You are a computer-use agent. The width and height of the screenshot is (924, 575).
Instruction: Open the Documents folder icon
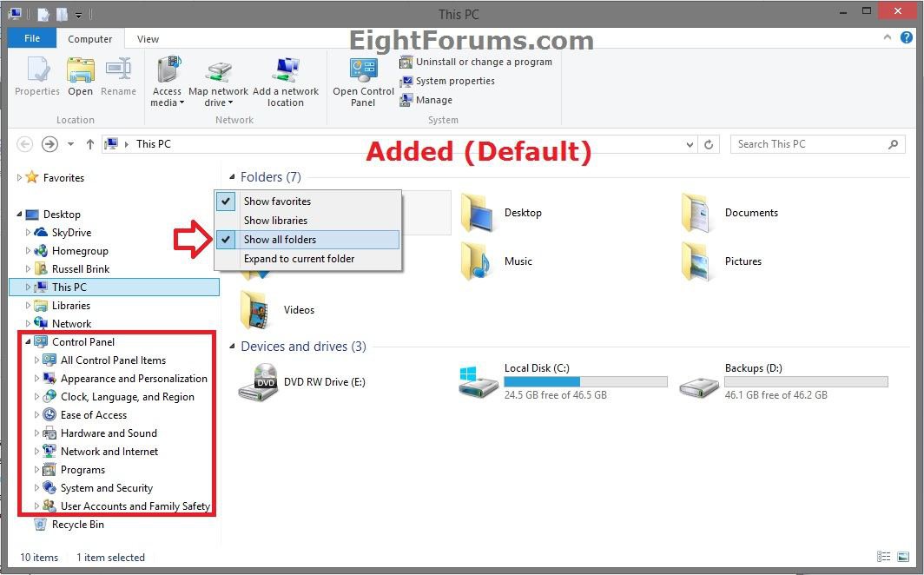pyautogui.click(x=697, y=213)
